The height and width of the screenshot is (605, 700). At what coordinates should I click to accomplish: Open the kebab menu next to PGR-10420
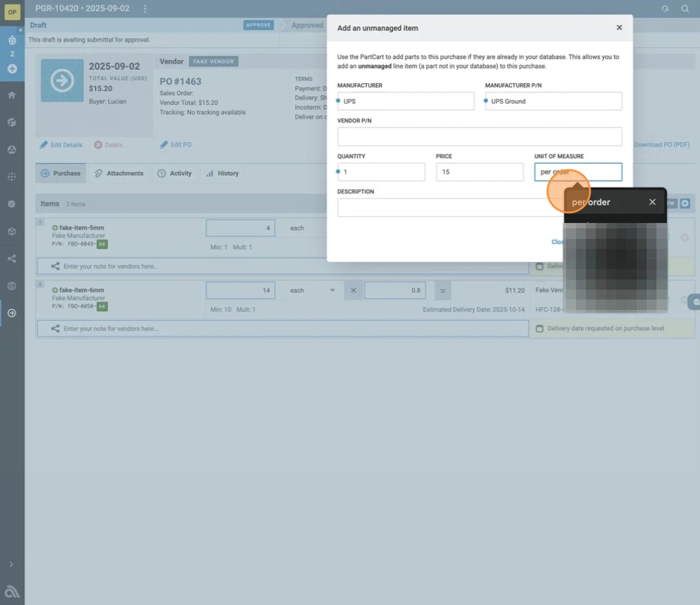coord(145,9)
